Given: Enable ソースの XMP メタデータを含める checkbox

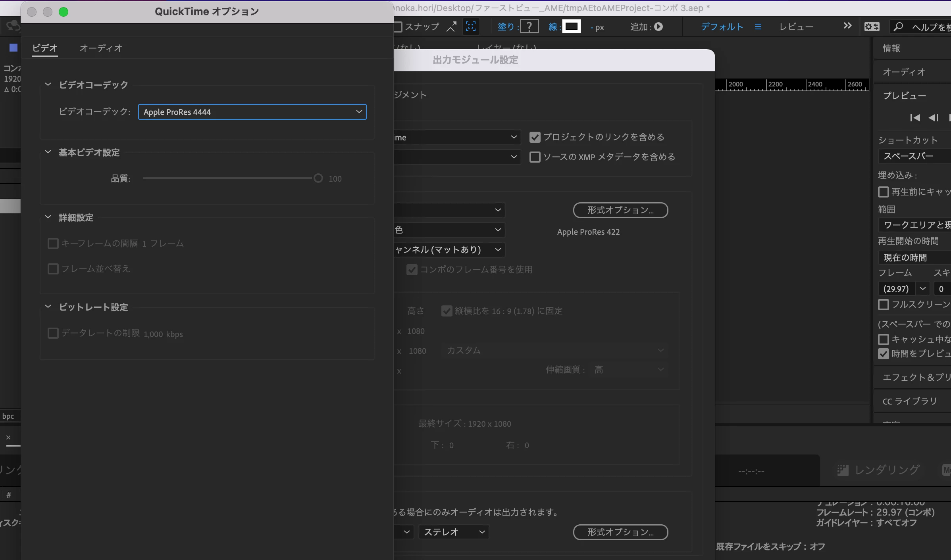Looking at the screenshot, I should click(535, 157).
